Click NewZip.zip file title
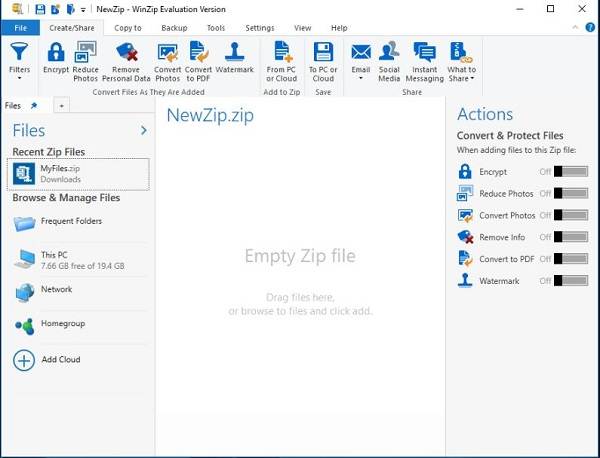The width and height of the screenshot is (600, 458). [210, 115]
